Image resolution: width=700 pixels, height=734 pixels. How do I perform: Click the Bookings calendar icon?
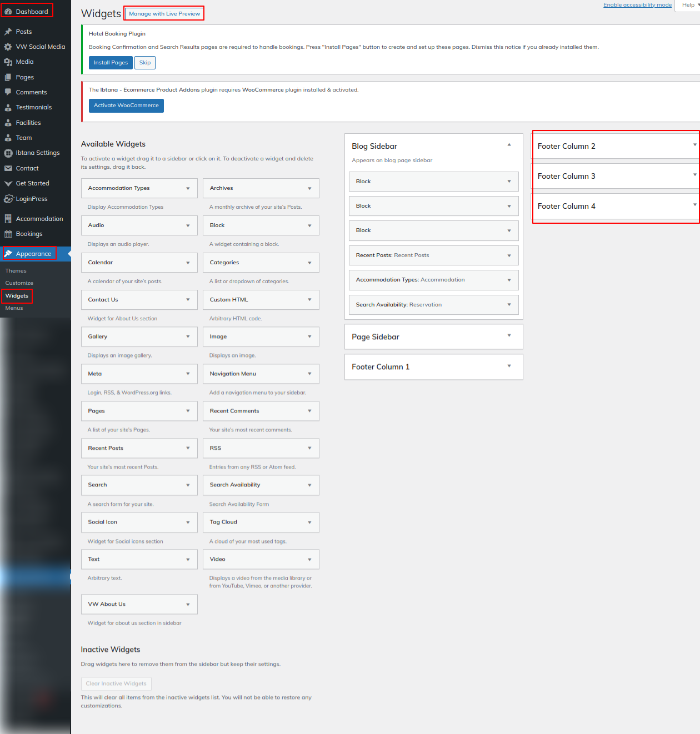click(x=8, y=234)
